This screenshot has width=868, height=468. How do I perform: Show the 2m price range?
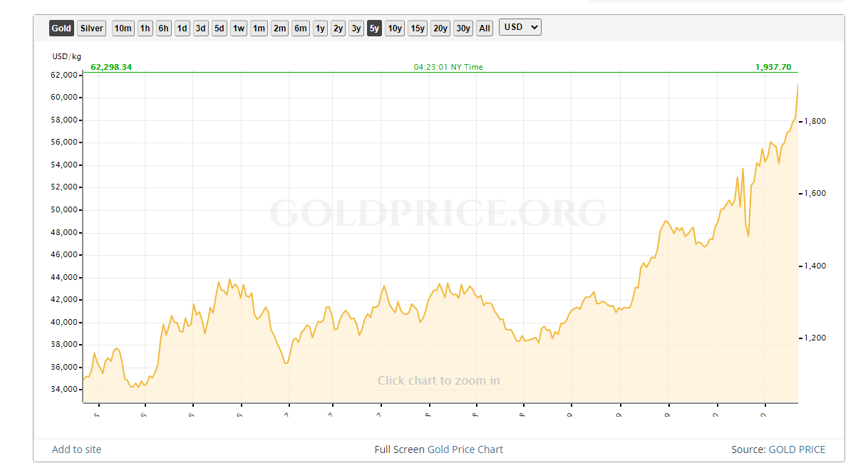(x=279, y=28)
